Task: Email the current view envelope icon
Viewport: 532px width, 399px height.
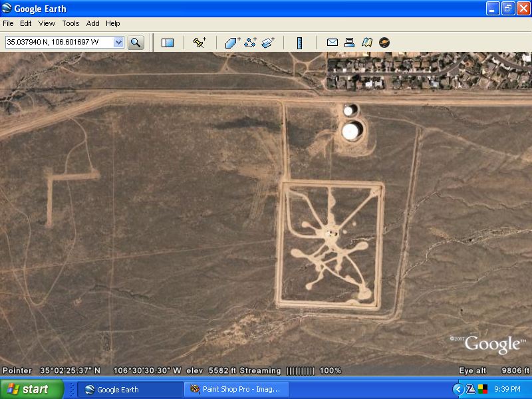Action: pyautogui.click(x=332, y=43)
